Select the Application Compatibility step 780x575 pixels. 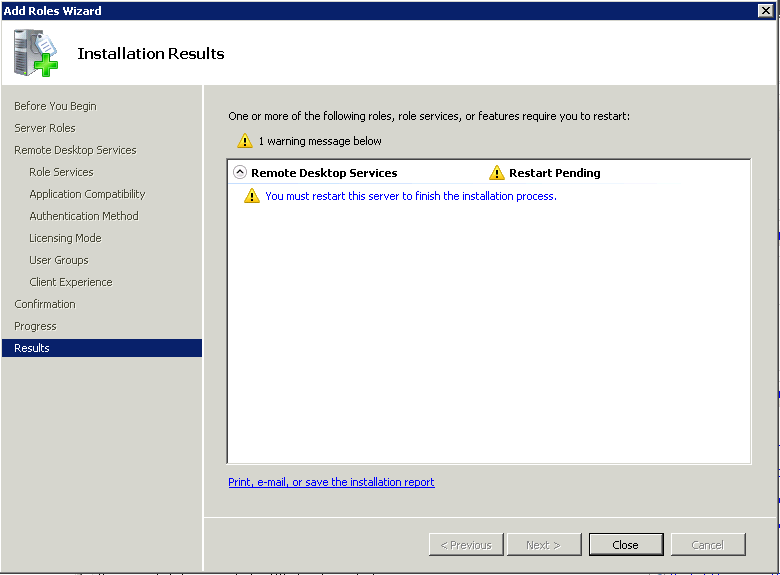pyautogui.click(x=87, y=194)
